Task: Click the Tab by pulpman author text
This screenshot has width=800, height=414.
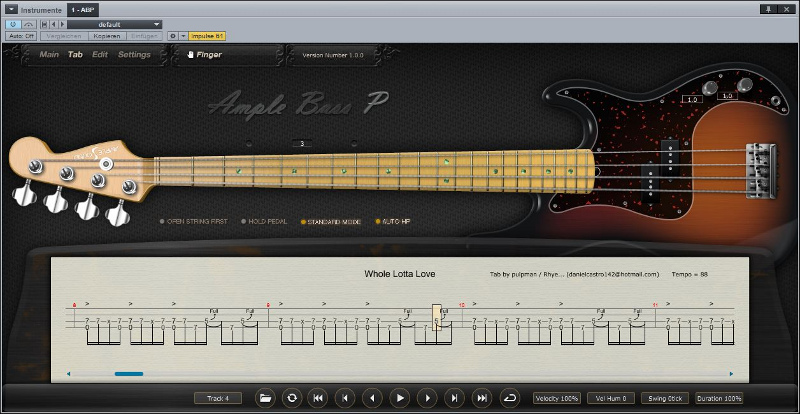Action: click(x=574, y=274)
